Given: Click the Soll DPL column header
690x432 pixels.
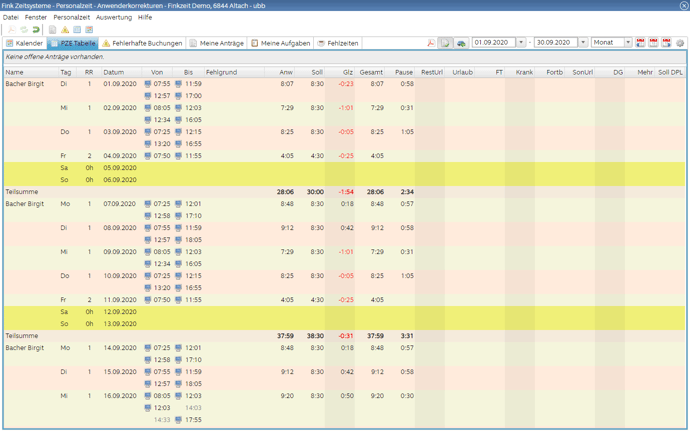Looking at the screenshot, I should (670, 72).
